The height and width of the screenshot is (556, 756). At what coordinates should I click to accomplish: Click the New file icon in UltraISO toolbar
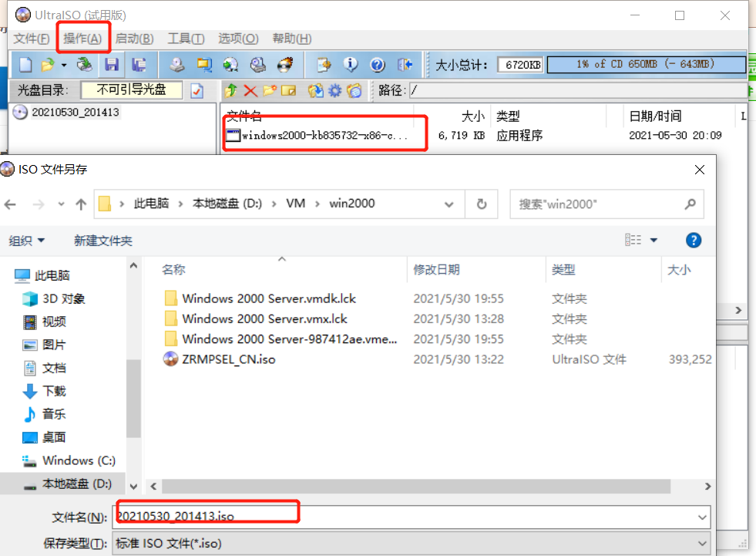click(x=25, y=64)
